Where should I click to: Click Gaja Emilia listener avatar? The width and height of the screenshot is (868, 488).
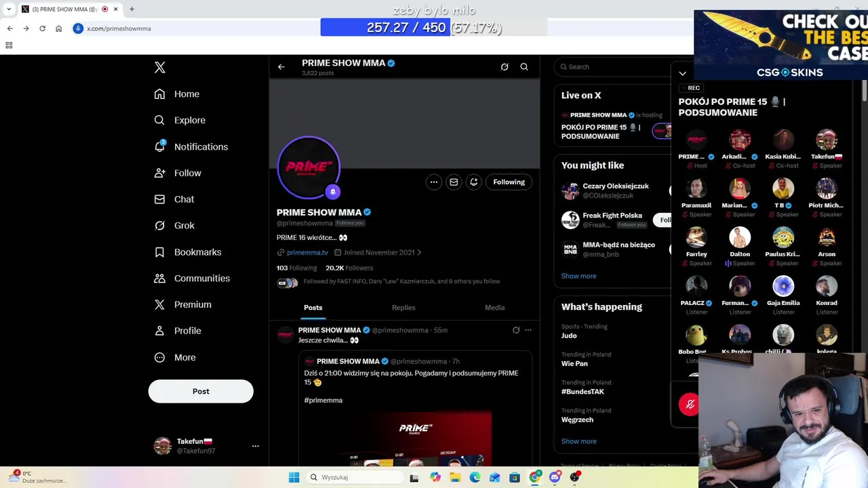[783, 286]
